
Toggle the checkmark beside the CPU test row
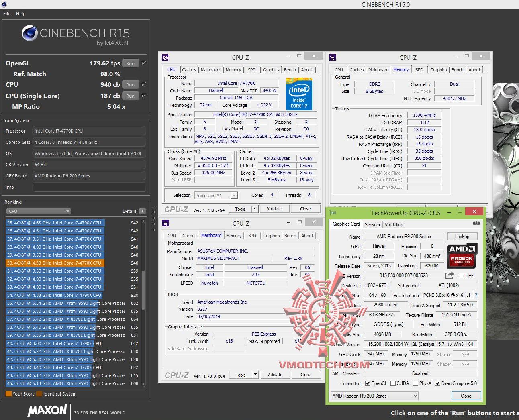tap(144, 84)
